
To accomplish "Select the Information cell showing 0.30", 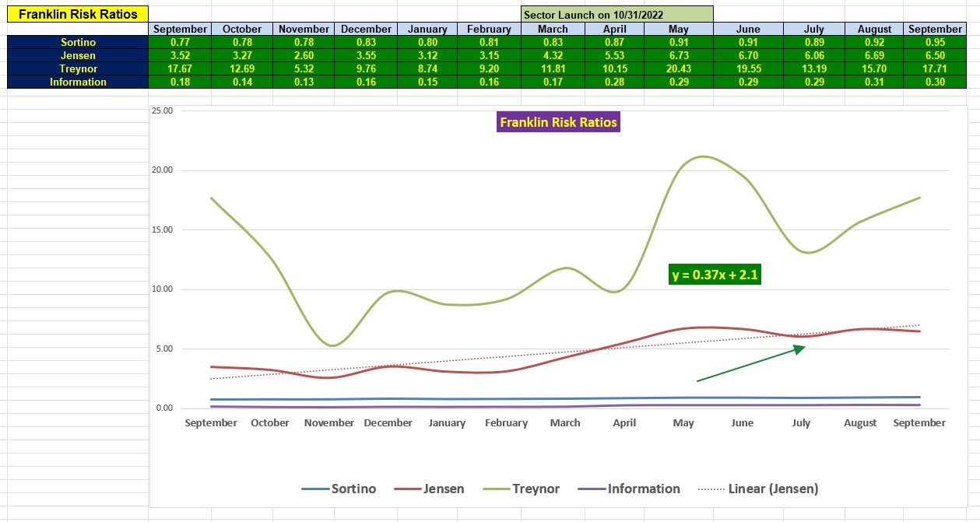I will 935,82.
